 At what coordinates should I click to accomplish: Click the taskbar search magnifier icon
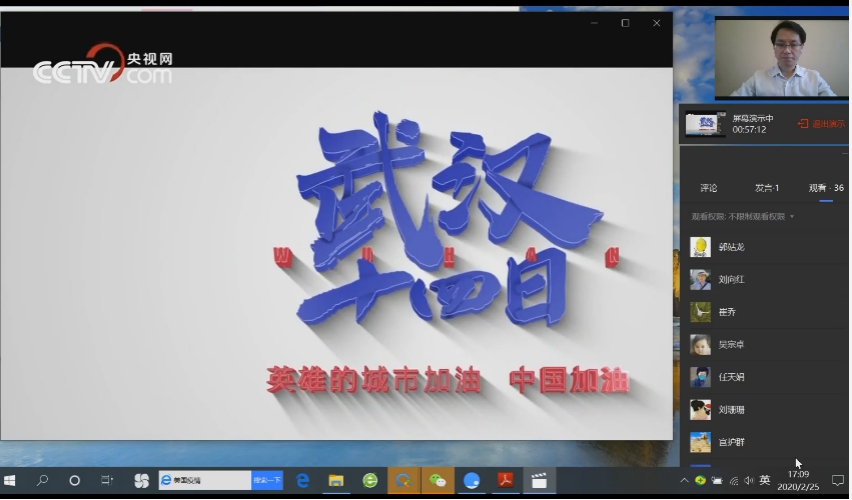coord(43,481)
